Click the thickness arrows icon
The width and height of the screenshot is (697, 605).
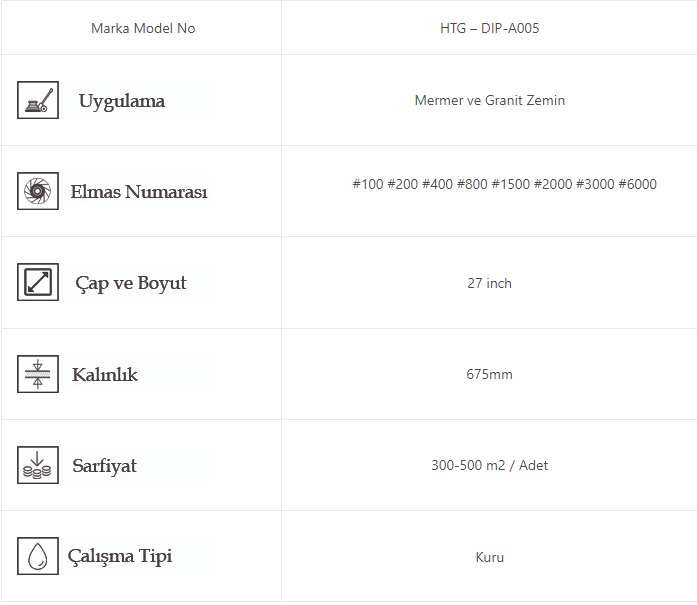pyautogui.click(x=38, y=374)
